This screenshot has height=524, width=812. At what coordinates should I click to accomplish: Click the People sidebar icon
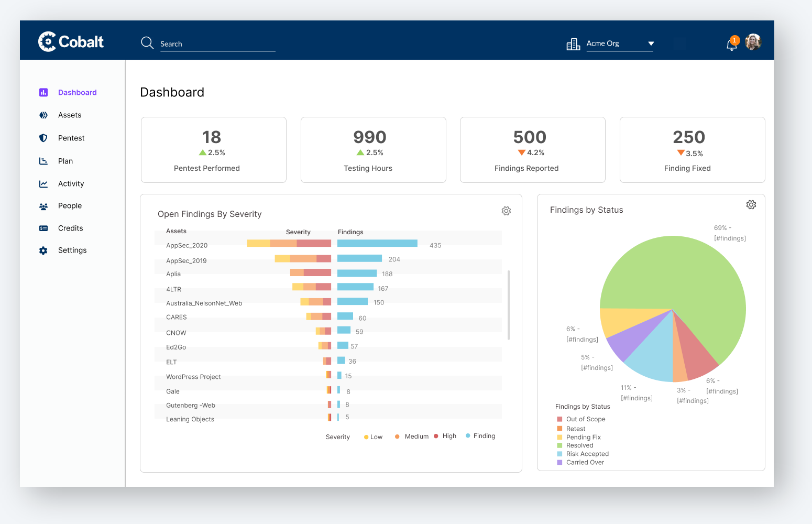pyautogui.click(x=43, y=206)
